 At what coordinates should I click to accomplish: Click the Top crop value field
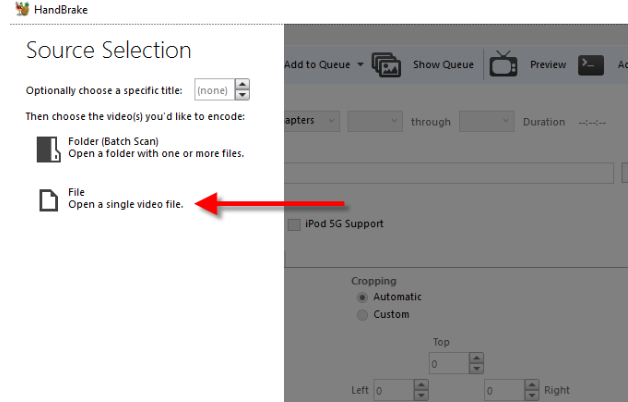coord(448,365)
